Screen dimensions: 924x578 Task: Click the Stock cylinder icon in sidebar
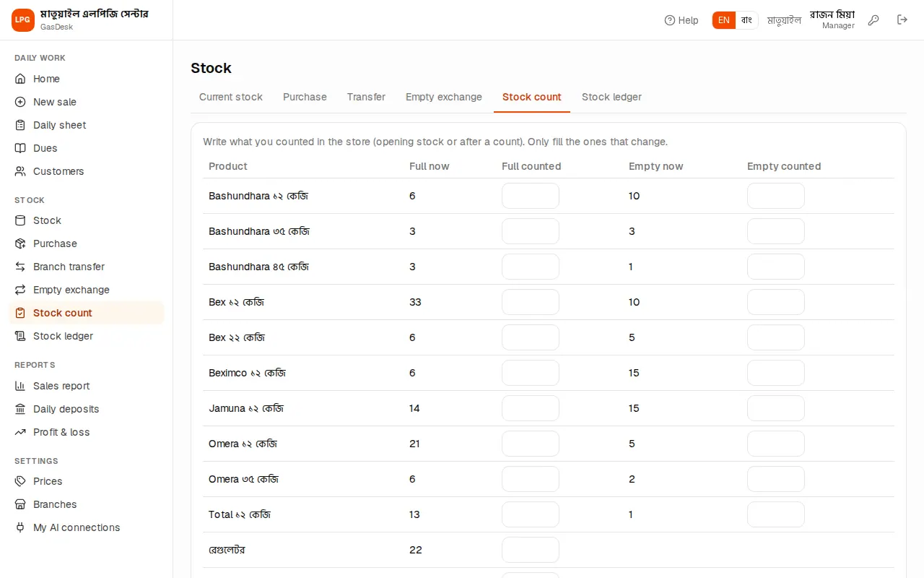(x=20, y=220)
